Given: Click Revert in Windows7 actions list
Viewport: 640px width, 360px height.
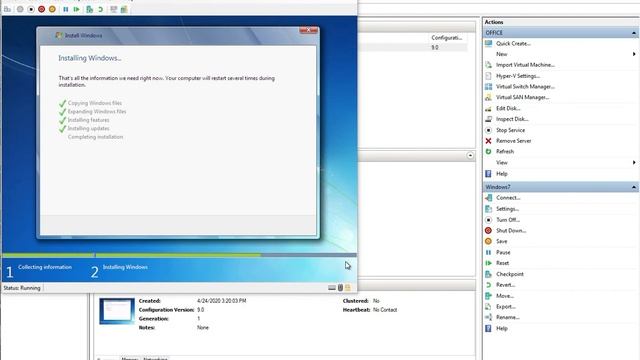Looking at the screenshot, I should pyautogui.click(x=505, y=285).
